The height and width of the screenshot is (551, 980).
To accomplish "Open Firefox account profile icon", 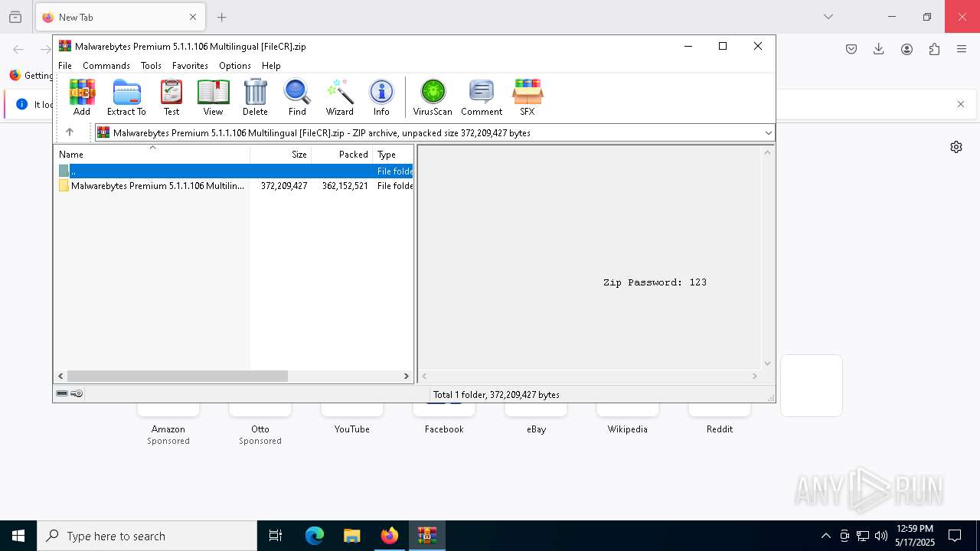I will click(x=906, y=49).
